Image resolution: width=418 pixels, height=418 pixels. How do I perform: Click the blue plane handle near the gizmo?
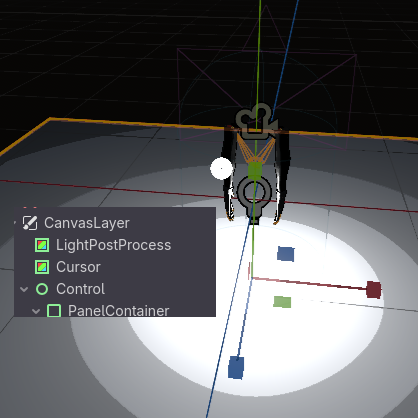point(286,254)
